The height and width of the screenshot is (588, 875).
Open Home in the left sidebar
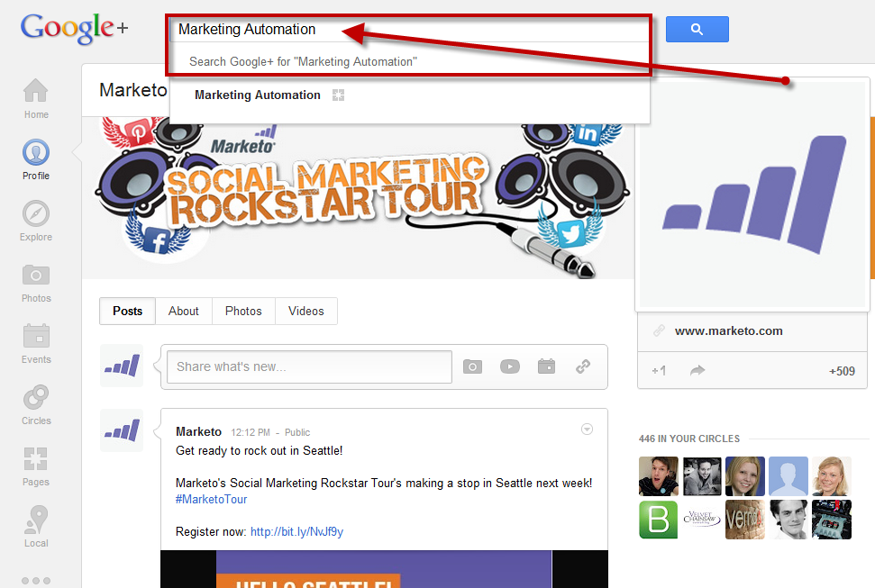[x=36, y=98]
